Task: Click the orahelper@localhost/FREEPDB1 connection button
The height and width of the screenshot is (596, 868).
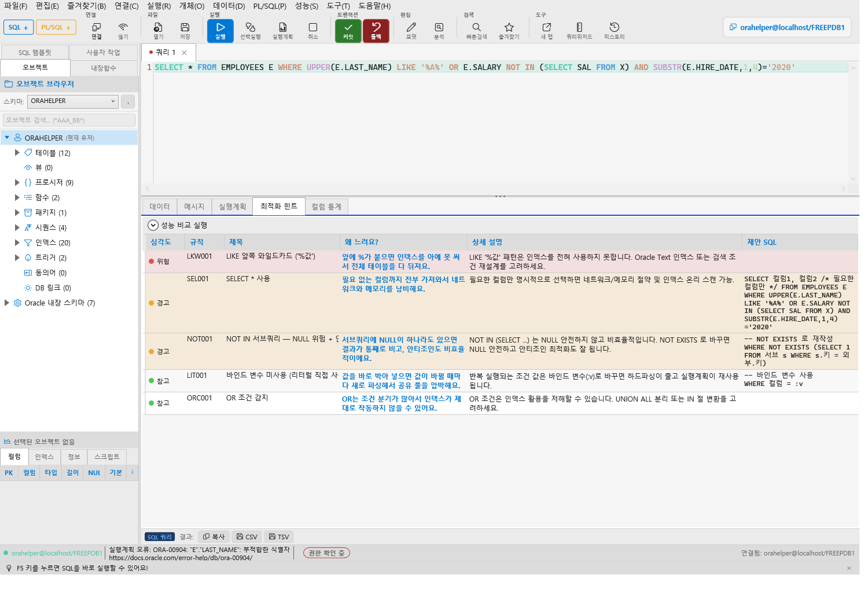Action: pos(788,27)
